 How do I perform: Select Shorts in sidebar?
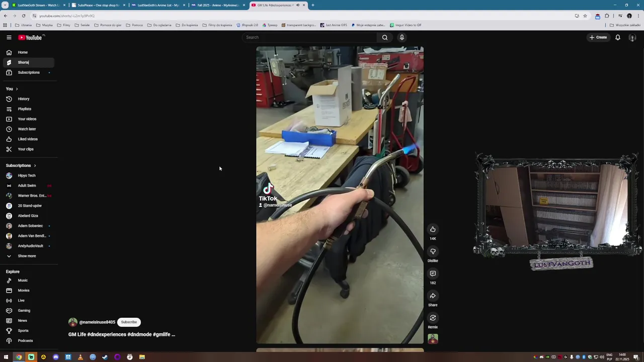pyautogui.click(x=29, y=62)
